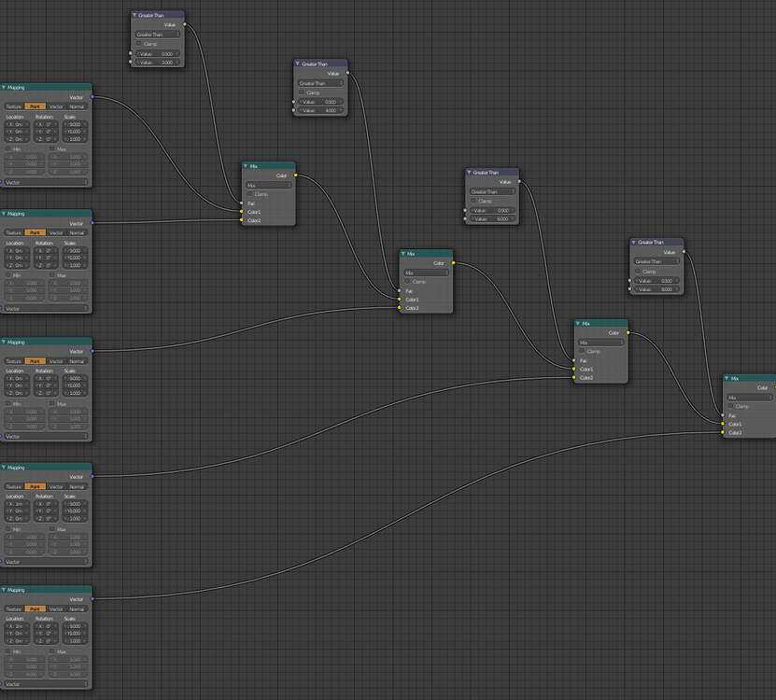
Task: Collapse the Greater Than node with value 6.000
Action: (469, 172)
